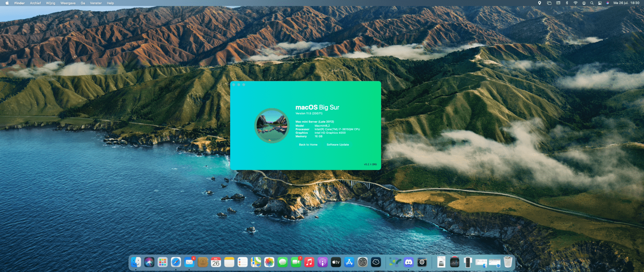Click the 'v0.2.1 (96)' version label
644x272 pixels.
click(370, 164)
